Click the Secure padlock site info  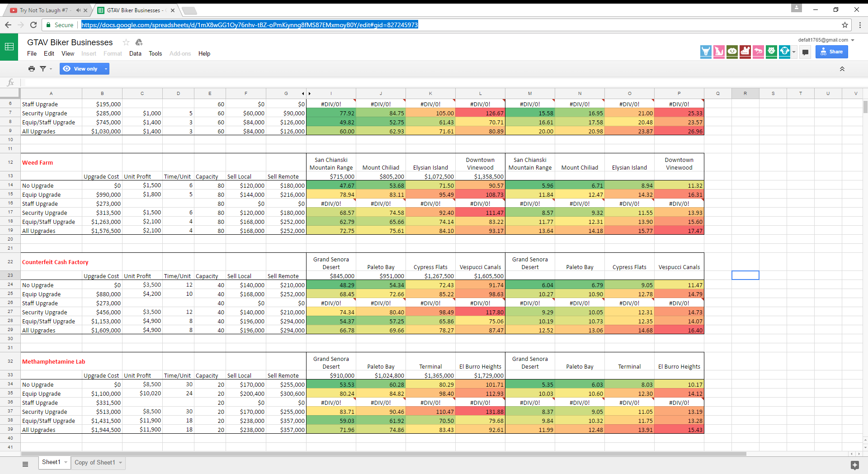click(x=59, y=25)
